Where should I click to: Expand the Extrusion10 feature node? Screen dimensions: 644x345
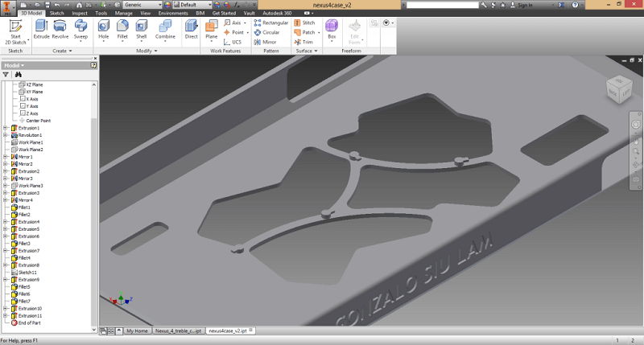6,309
